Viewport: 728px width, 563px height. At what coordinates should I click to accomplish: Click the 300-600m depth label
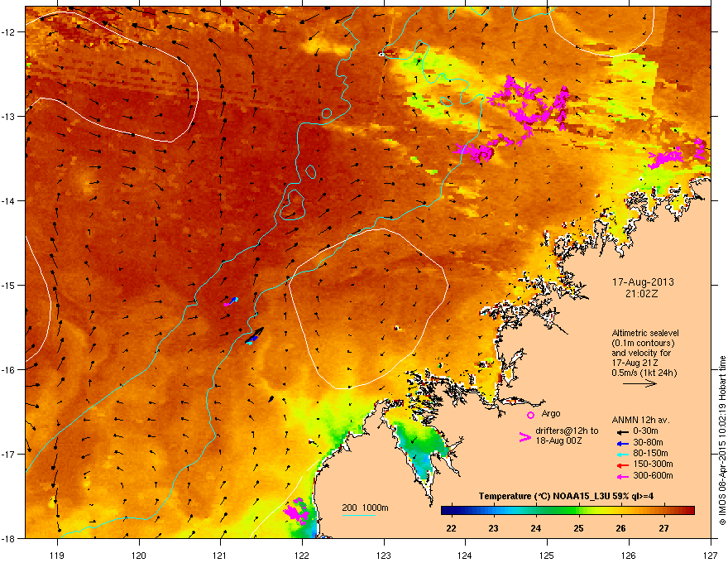(653, 476)
